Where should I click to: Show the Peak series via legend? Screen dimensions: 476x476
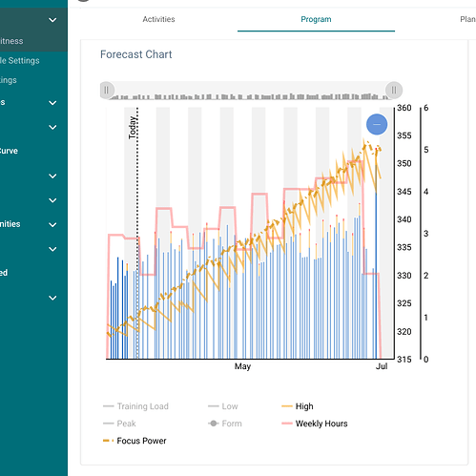pos(119,424)
